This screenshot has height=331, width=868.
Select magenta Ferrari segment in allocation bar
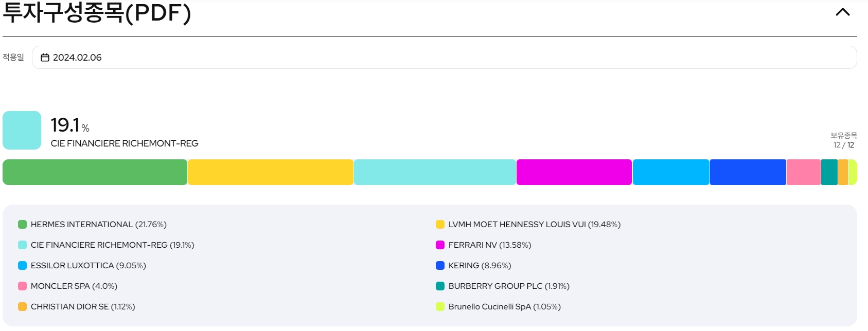click(574, 172)
